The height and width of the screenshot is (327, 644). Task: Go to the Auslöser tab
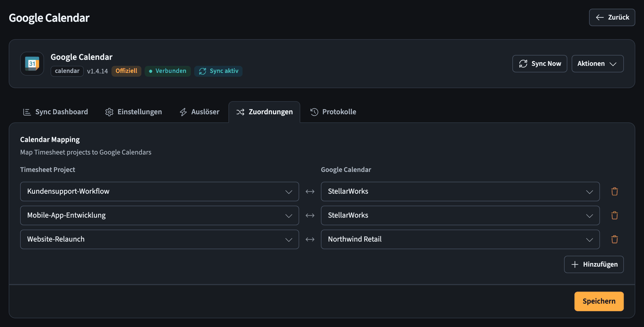coord(200,112)
